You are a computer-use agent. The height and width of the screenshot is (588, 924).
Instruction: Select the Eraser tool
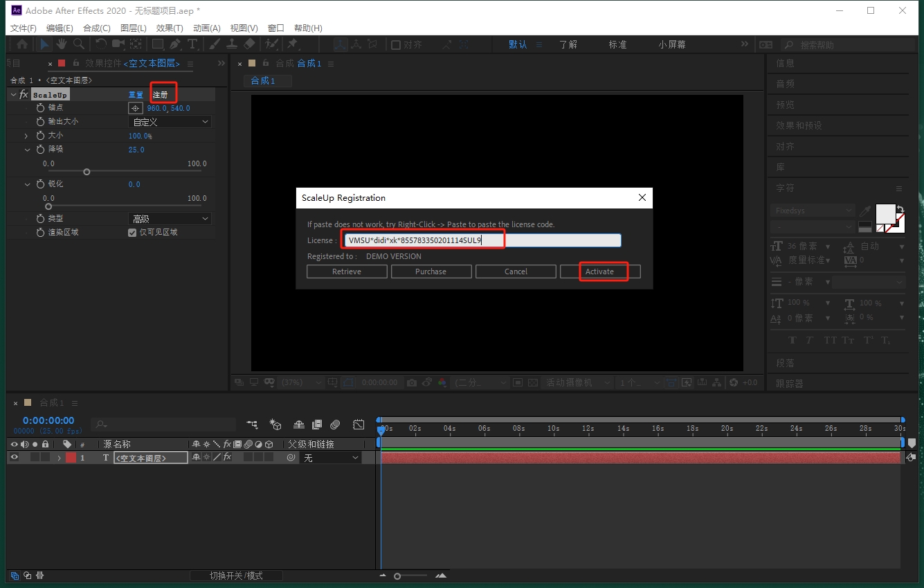(250, 44)
